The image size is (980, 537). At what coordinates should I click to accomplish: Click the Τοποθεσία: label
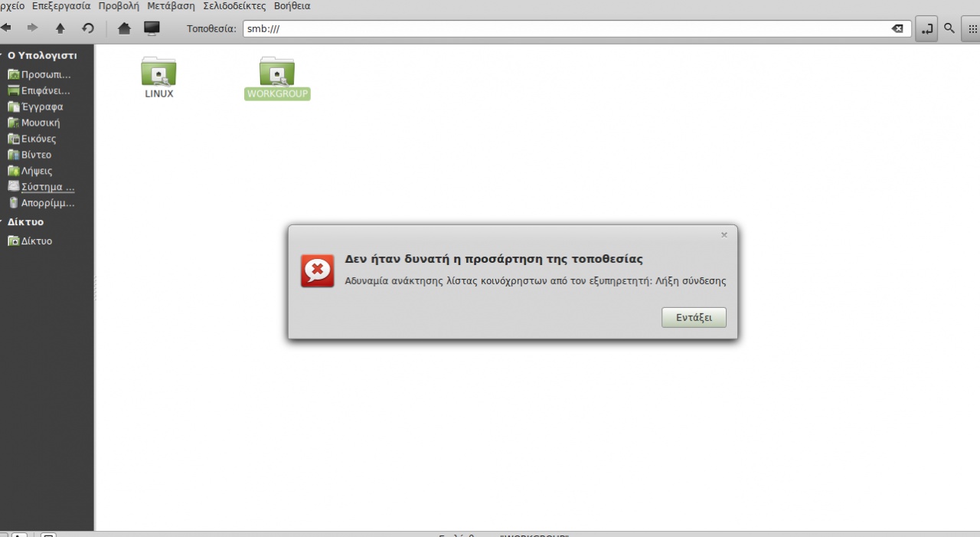[211, 28]
